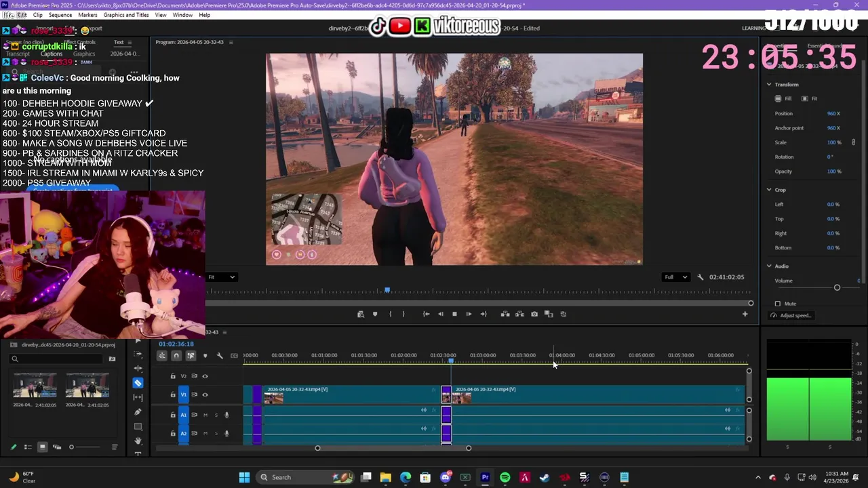Mute audio track A1 with M
Screen dimensions: 868x488
(205, 415)
